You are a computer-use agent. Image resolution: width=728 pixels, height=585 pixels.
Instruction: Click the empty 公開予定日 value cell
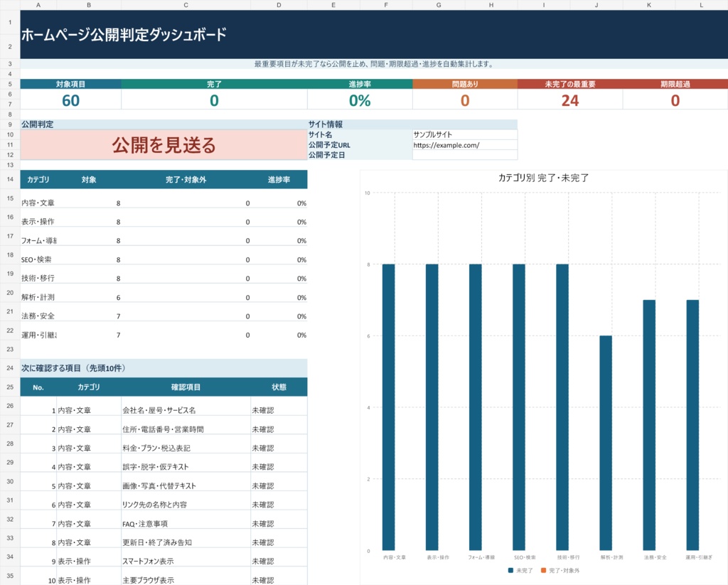pyautogui.click(x=465, y=155)
